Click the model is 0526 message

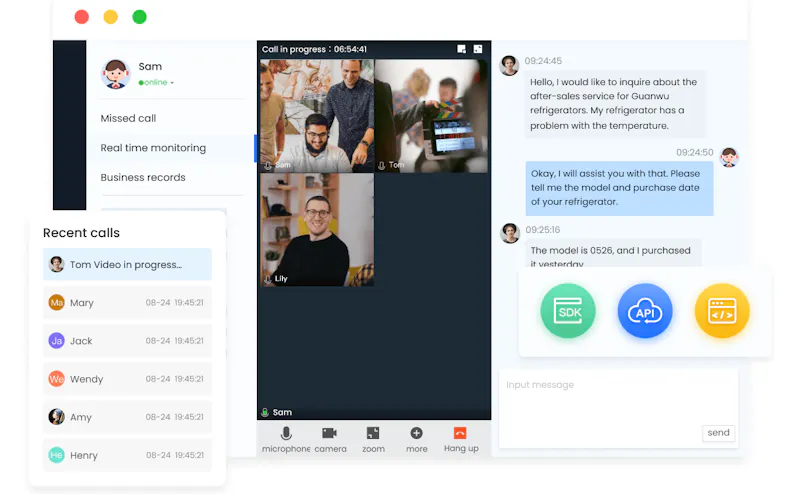[614, 254]
